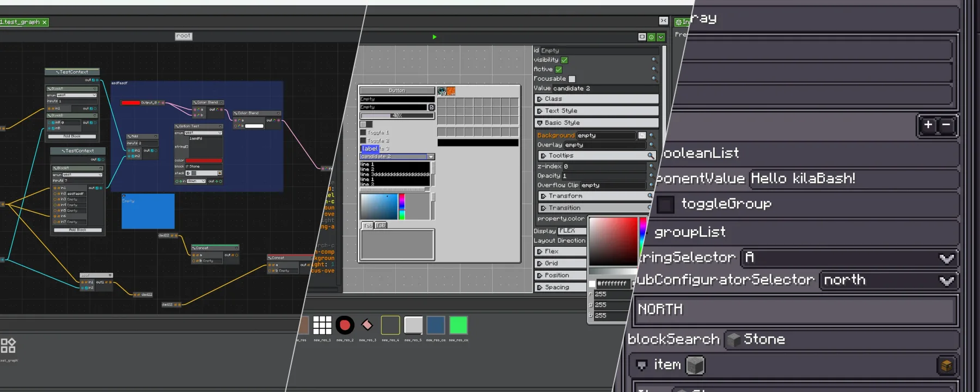Expand the Text Style section
980x392 pixels.
click(x=597, y=111)
